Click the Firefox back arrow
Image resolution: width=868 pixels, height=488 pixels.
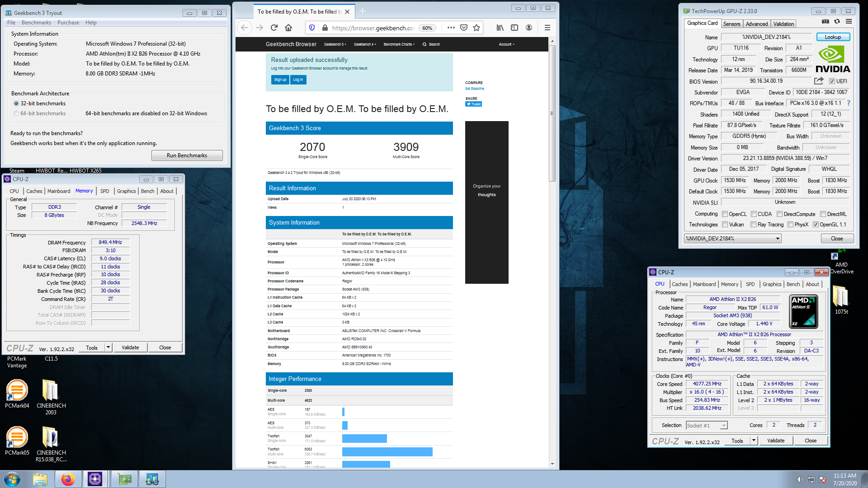coord(245,28)
